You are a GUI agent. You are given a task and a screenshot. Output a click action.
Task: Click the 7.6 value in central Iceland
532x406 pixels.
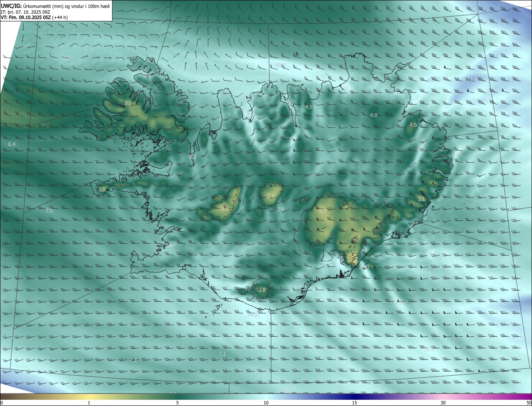tap(281, 210)
